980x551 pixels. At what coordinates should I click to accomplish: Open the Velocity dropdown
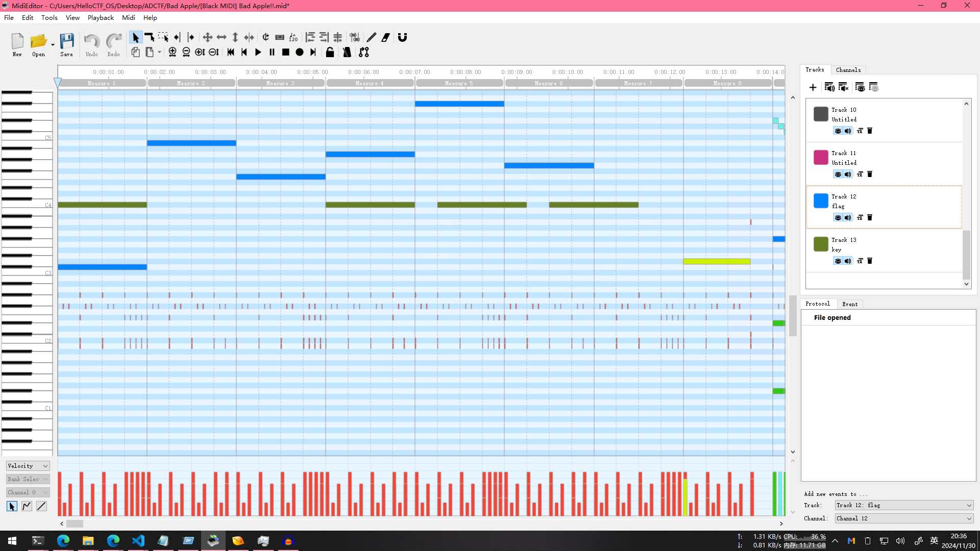[x=28, y=466]
